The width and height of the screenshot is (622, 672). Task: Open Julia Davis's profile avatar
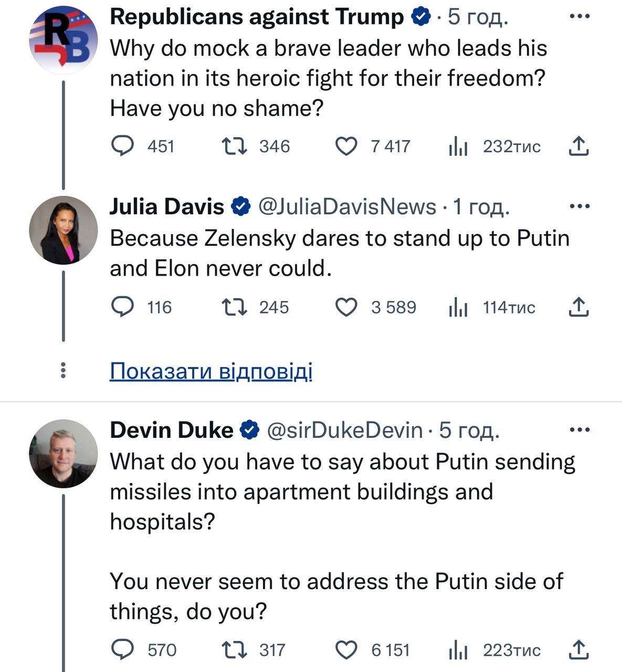[63, 230]
